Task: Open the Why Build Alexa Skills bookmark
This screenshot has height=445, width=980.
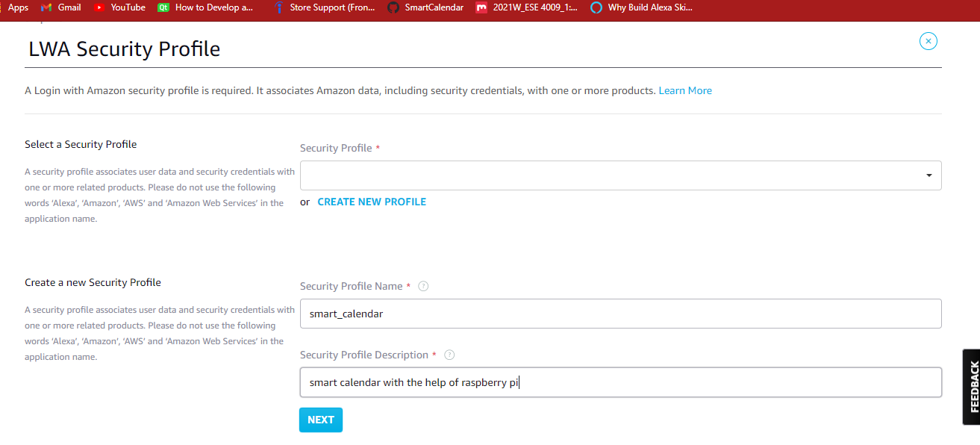Action: tap(641, 7)
